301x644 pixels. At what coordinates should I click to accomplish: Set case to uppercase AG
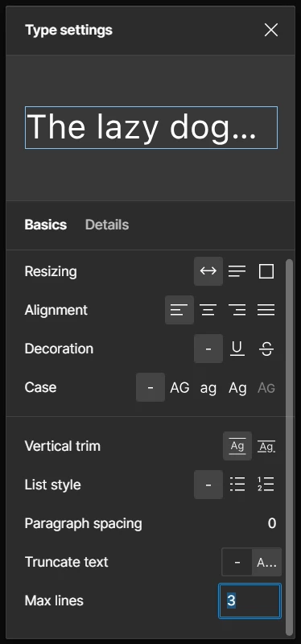179,387
